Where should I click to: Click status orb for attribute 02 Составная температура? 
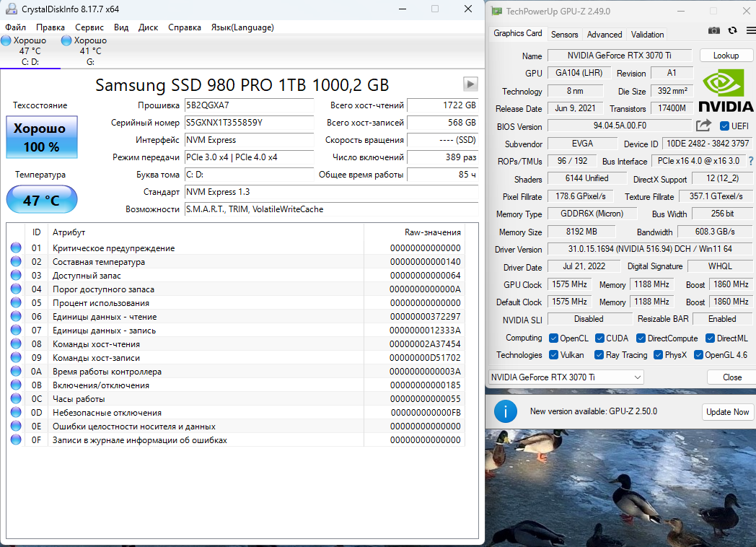coord(16,261)
